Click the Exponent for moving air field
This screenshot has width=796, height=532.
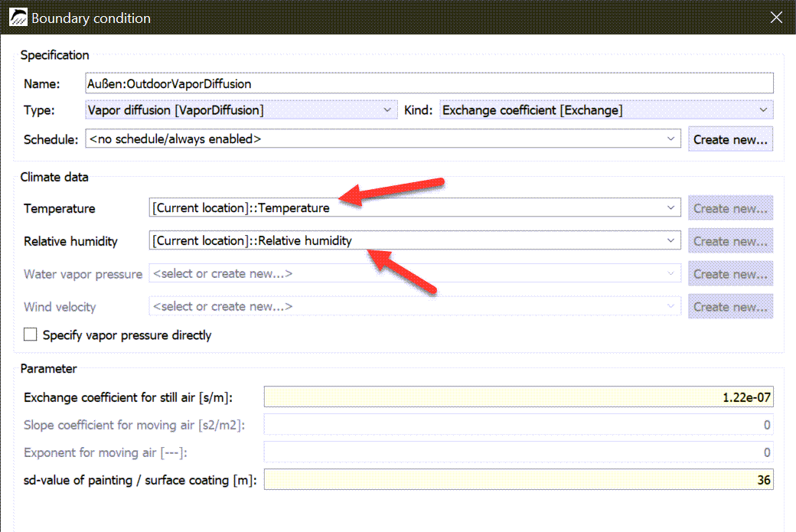pos(518,452)
